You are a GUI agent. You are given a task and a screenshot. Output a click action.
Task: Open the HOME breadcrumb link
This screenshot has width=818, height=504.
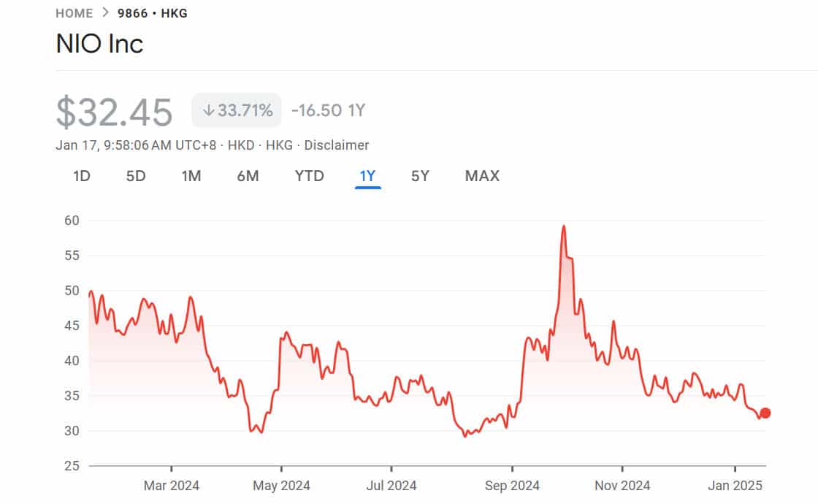coord(73,12)
